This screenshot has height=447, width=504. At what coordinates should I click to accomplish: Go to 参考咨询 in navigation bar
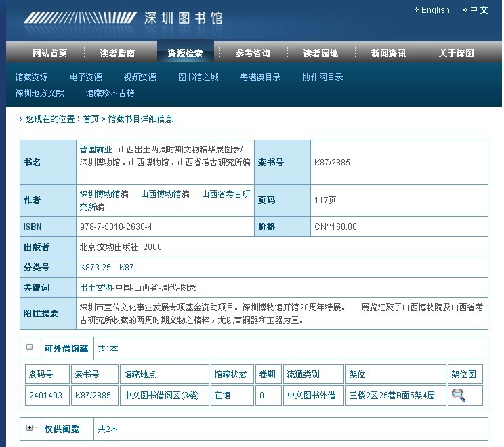pos(253,54)
